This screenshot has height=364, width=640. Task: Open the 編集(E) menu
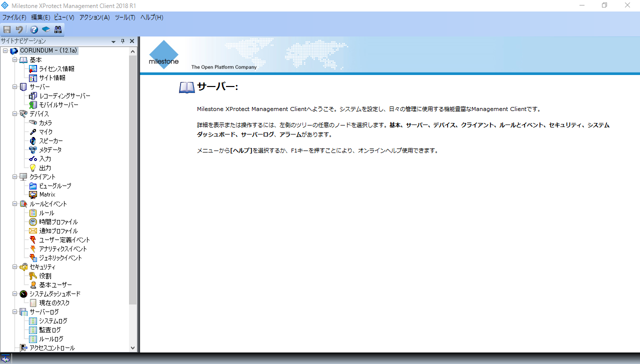(x=40, y=17)
